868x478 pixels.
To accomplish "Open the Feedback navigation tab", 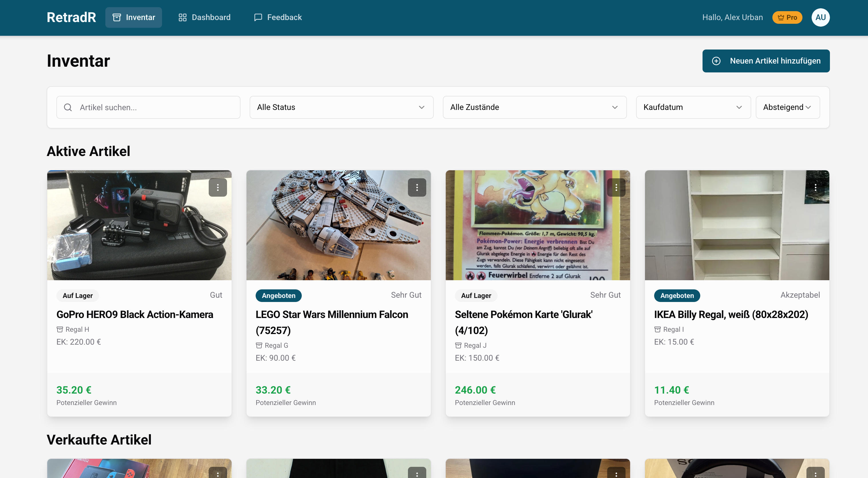I will coord(278,17).
